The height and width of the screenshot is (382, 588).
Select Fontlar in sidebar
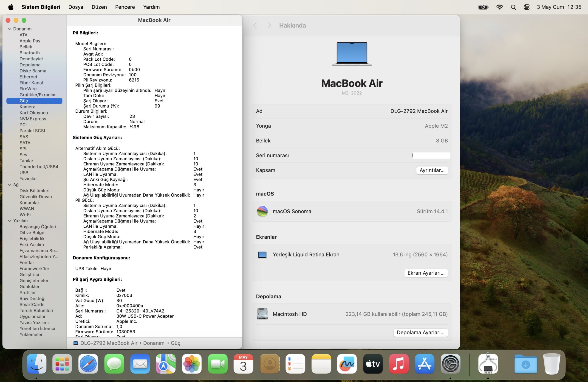tap(34, 262)
